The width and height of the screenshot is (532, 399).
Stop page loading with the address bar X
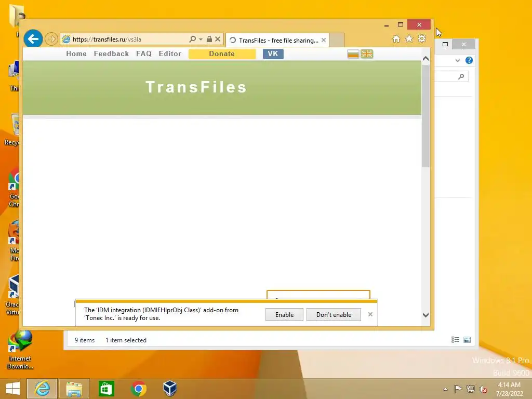coord(218,39)
